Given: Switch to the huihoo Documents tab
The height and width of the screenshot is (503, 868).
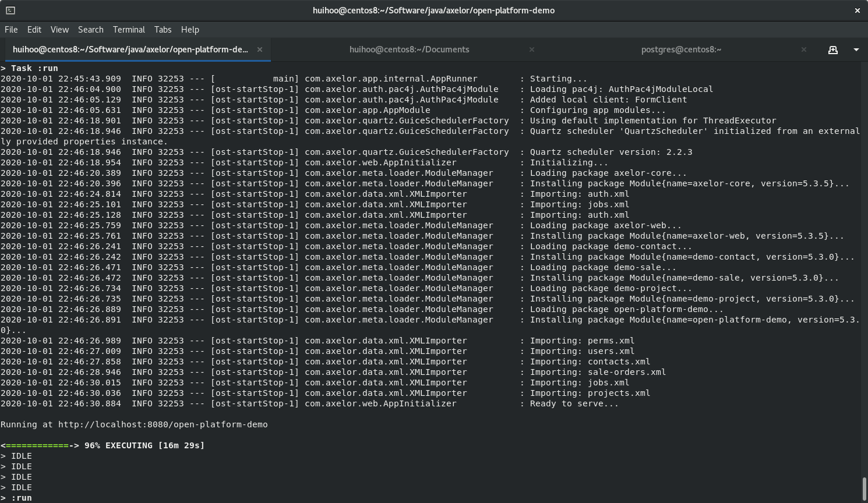Looking at the screenshot, I should [409, 50].
